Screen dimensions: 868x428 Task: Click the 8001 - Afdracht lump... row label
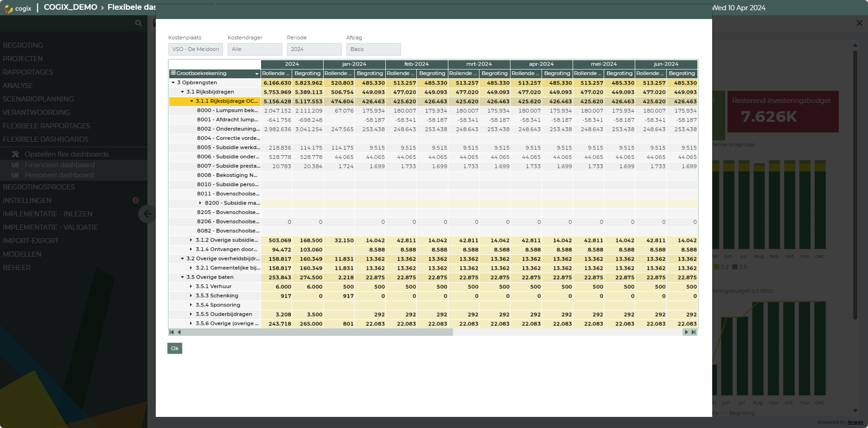click(x=228, y=120)
